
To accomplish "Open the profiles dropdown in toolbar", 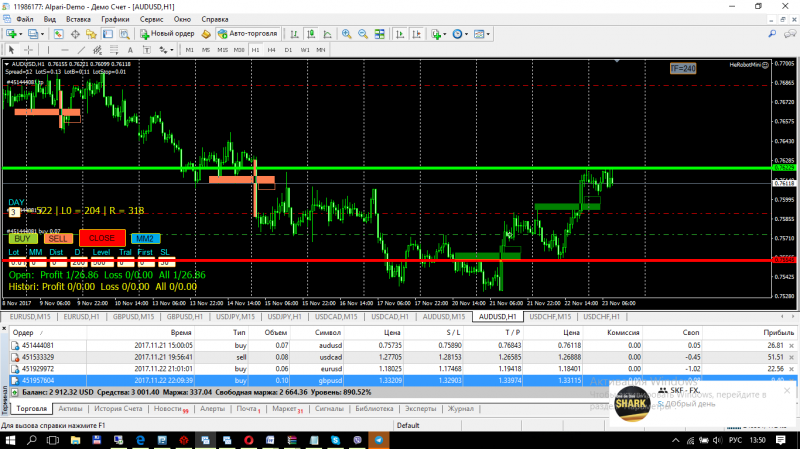I will [42, 33].
